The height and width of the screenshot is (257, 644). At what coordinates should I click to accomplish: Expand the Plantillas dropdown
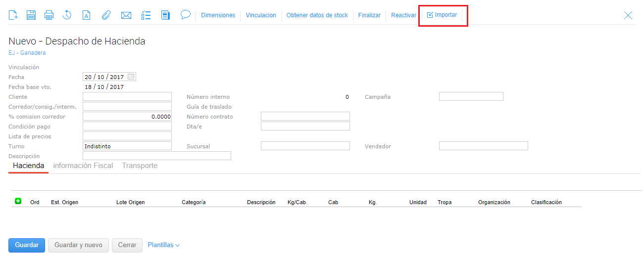(163, 245)
